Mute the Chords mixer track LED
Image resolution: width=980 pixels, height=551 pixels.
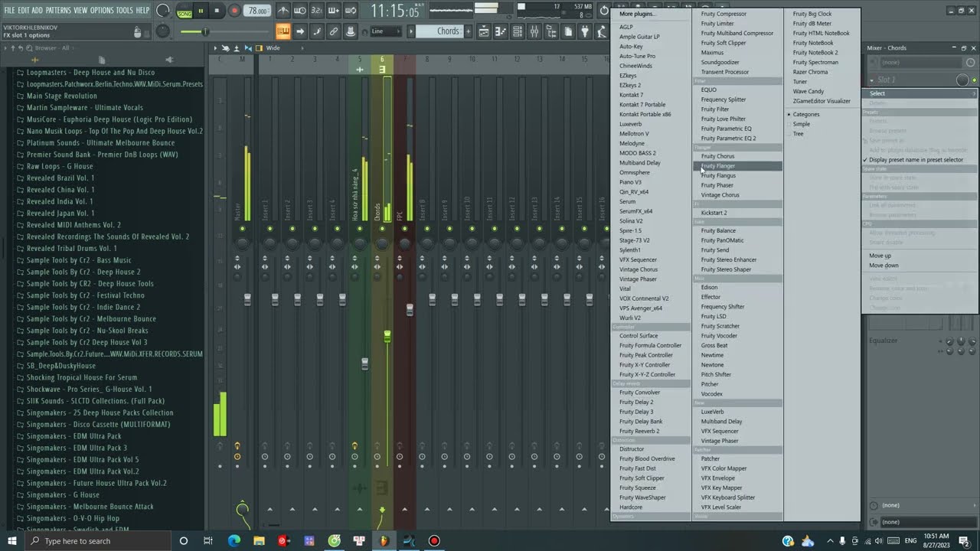383,229
